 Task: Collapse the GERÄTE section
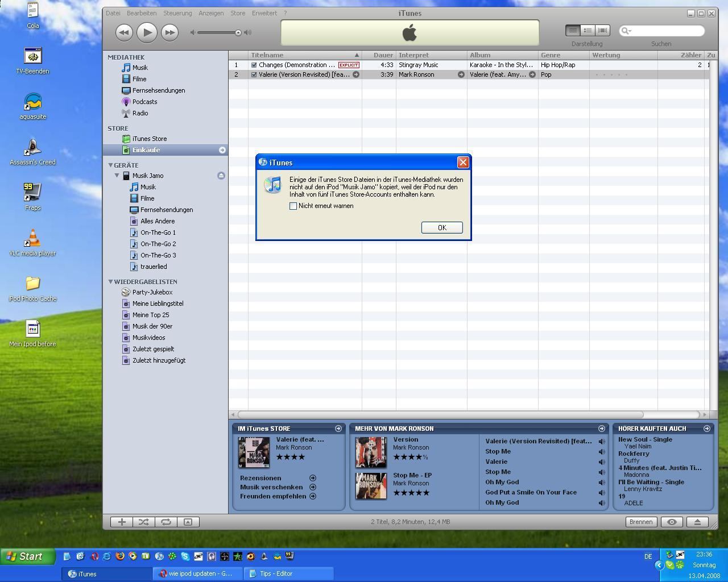110,165
